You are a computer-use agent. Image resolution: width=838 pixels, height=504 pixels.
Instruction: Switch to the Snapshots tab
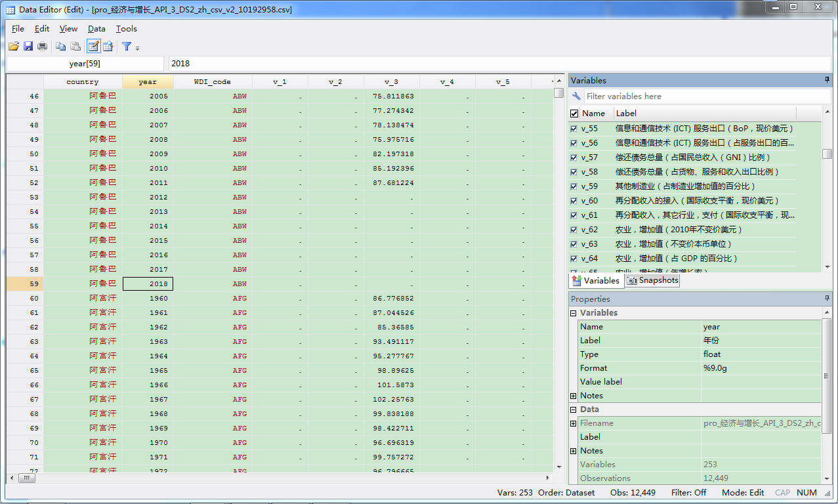[x=652, y=280]
